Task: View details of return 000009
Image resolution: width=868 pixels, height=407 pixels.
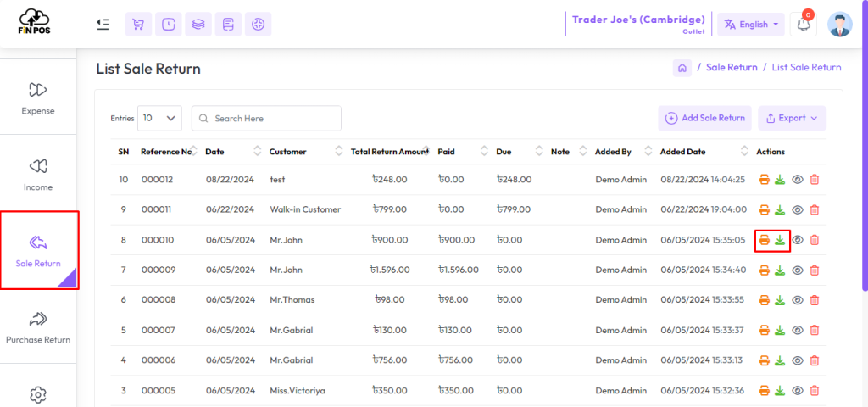Action: (797, 270)
